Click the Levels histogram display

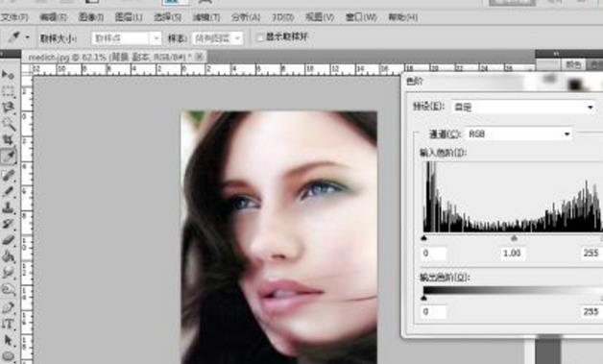(513, 196)
